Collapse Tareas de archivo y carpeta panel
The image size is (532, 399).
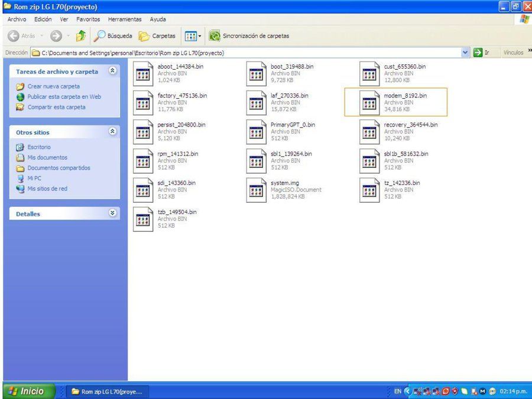112,70
